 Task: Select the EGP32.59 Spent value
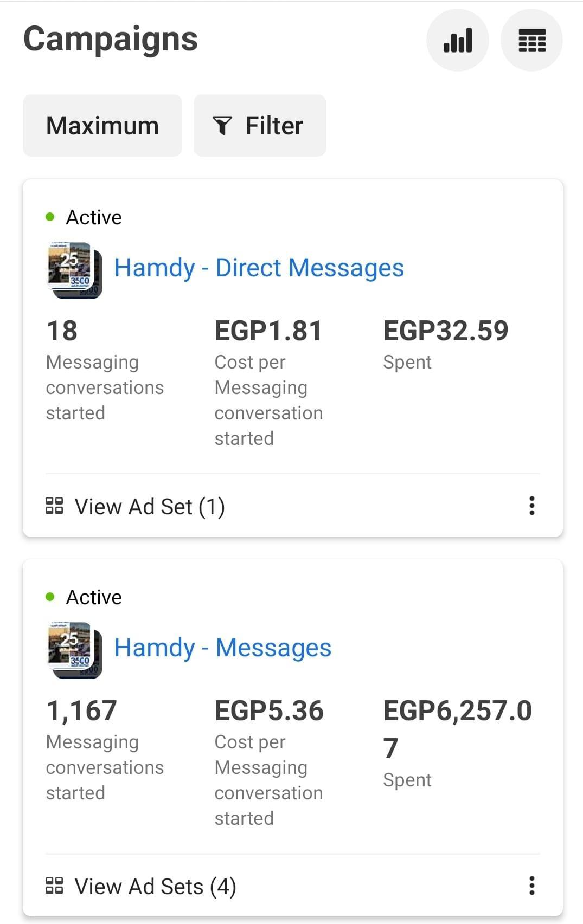pyautogui.click(x=445, y=331)
